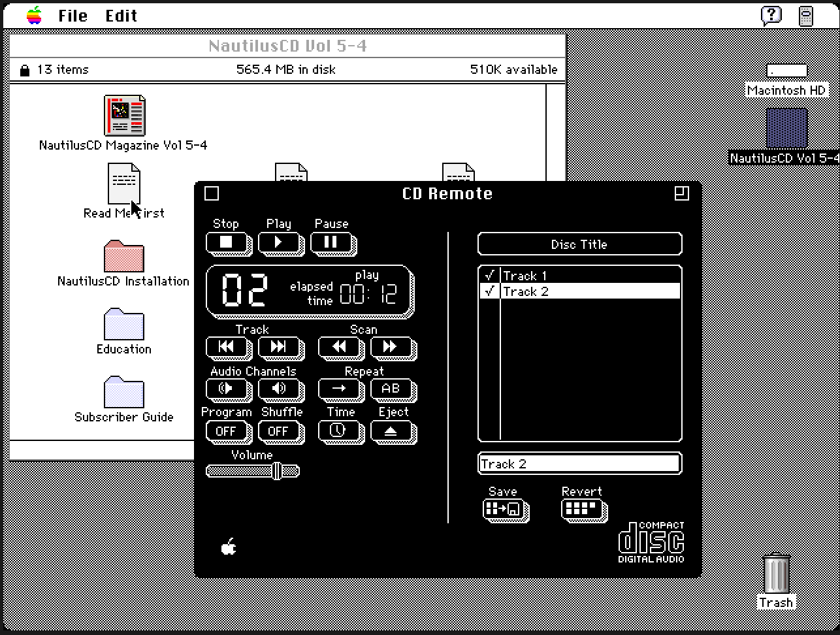Select the NautilusCD Installation folder
840x635 pixels.
coord(123,257)
